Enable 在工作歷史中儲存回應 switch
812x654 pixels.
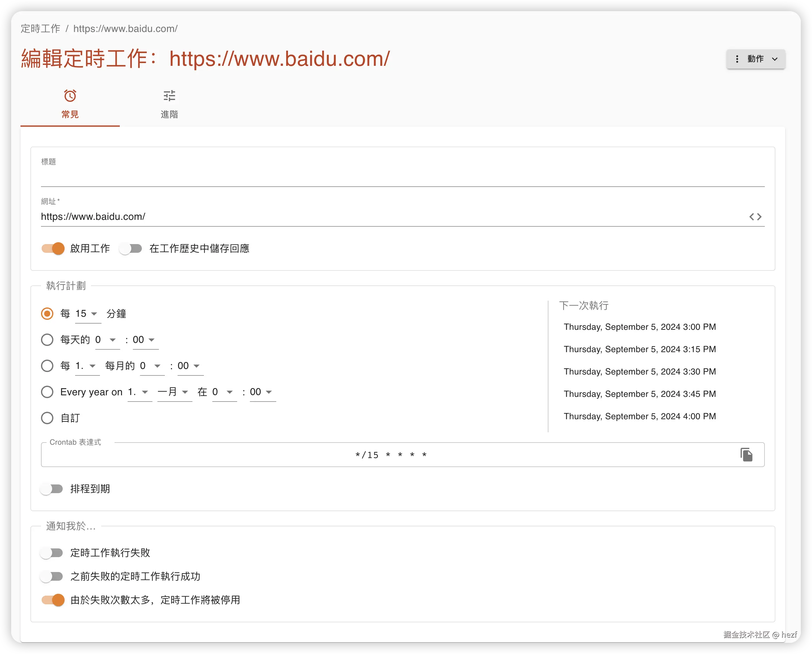[130, 248]
